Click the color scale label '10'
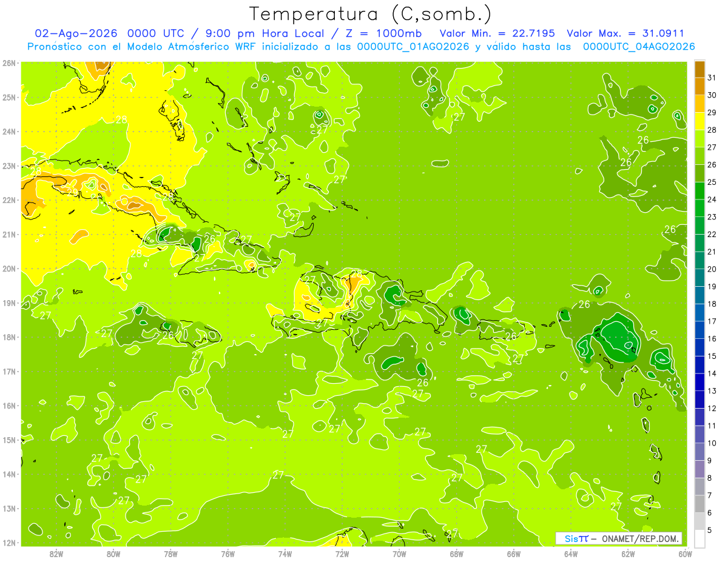728x562 pixels. coord(712,443)
